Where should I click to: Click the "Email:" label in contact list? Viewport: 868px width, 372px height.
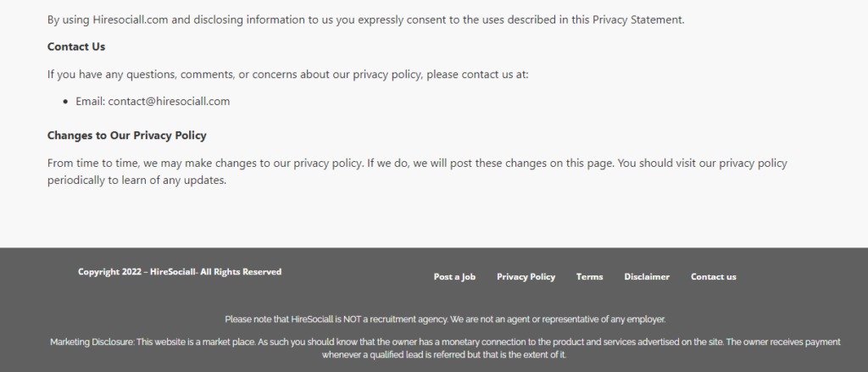click(90, 101)
